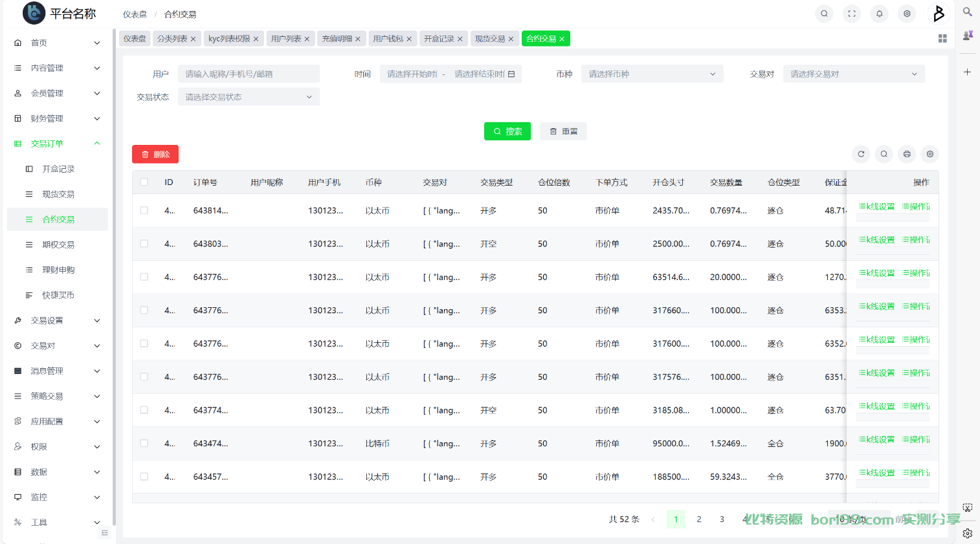Print the table using printer icon
Screen dimensions: 980x544
click(907, 154)
